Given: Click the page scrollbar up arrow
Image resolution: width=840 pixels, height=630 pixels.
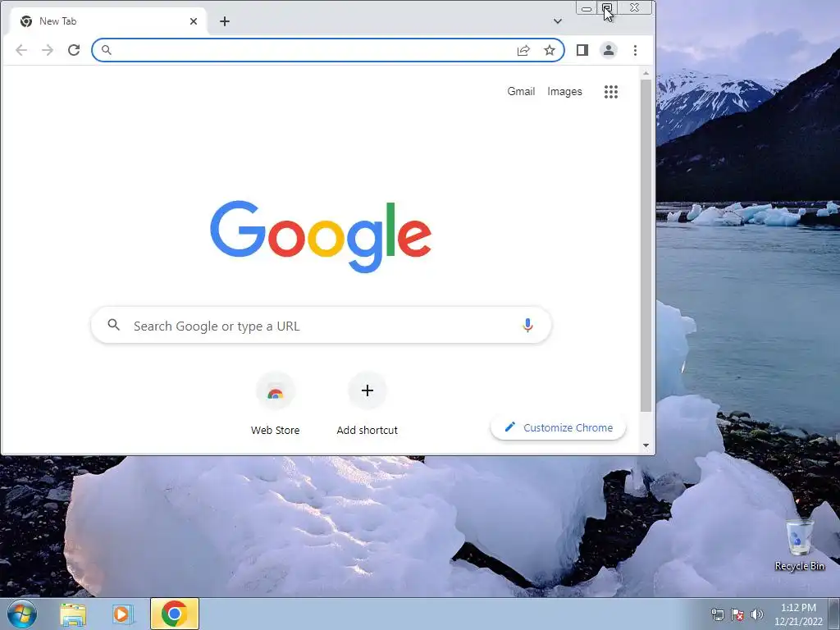Looking at the screenshot, I should pyautogui.click(x=646, y=73).
